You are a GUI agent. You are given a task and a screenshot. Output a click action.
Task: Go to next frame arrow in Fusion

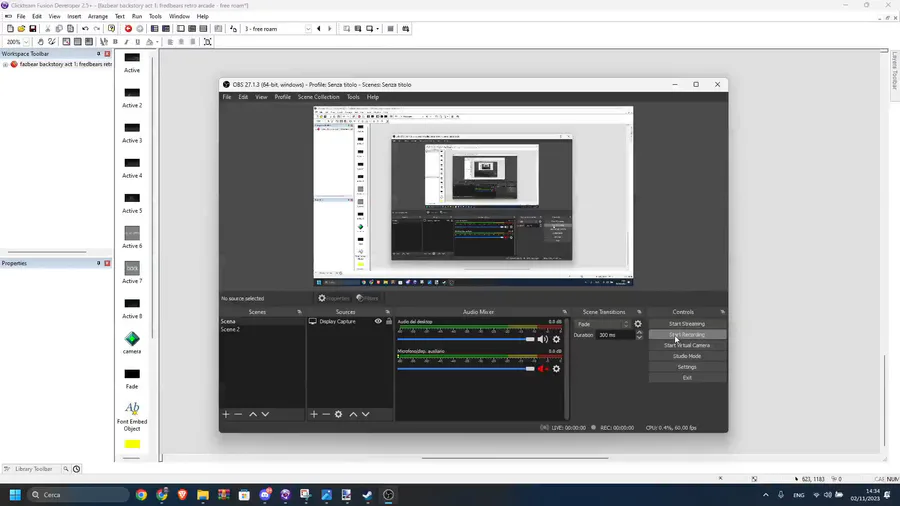click(329, 29)
